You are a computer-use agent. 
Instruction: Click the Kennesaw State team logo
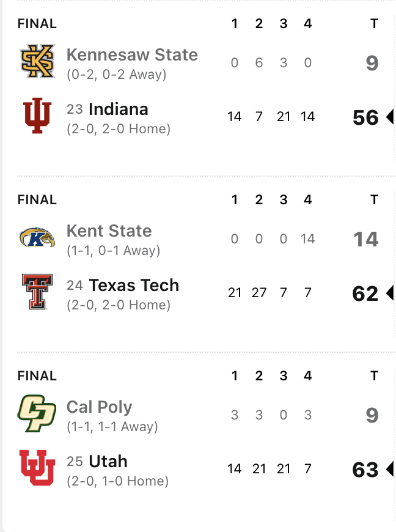[x=38, y=61]
